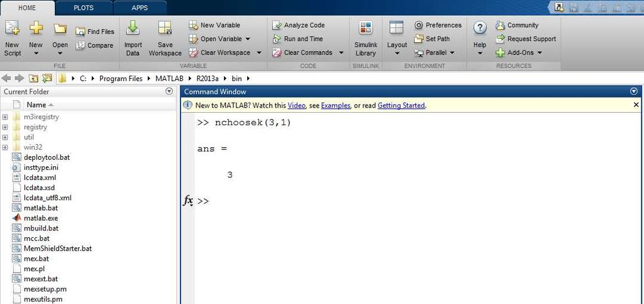Run Analyze Code

click(x=299, y=25)
